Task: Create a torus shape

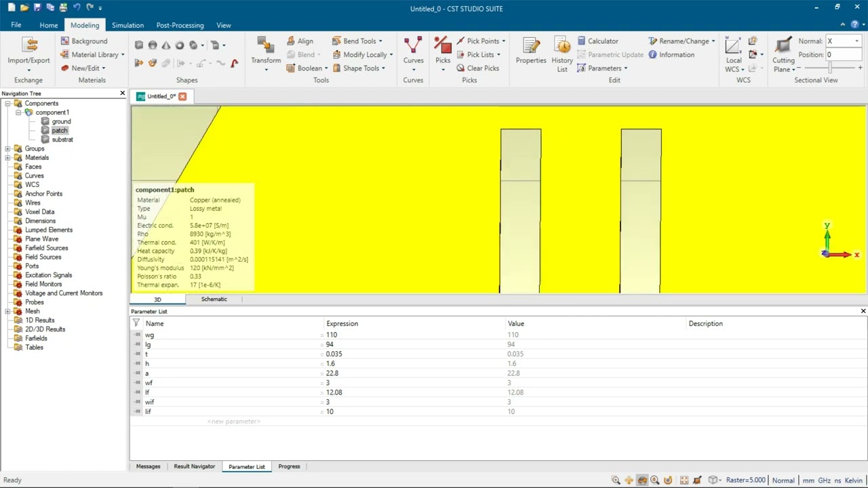Action: (180, 45)
